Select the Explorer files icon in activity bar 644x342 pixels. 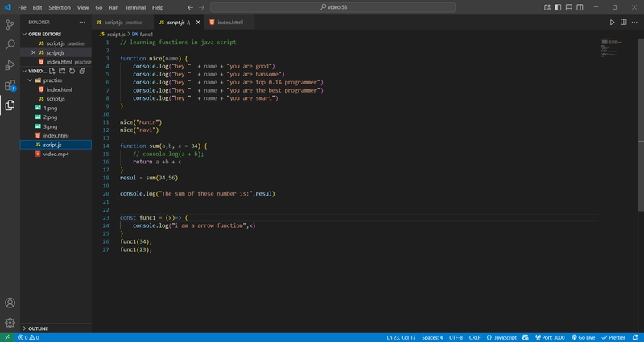pos(10,105)
